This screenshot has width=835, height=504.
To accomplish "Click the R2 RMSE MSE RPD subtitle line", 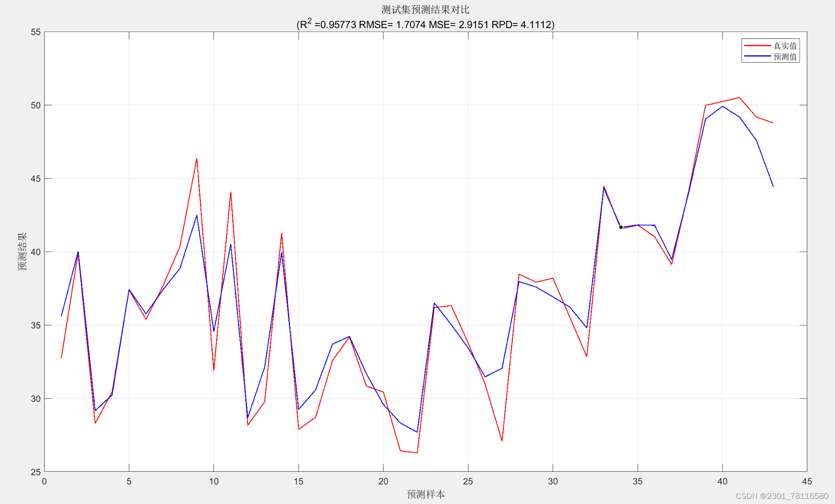I will 425,24.
